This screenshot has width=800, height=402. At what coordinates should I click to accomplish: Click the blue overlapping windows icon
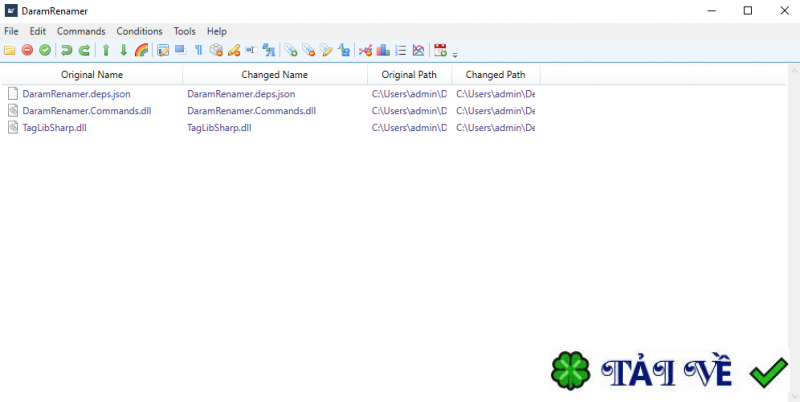pyautogui.click(x=181, y=50)
